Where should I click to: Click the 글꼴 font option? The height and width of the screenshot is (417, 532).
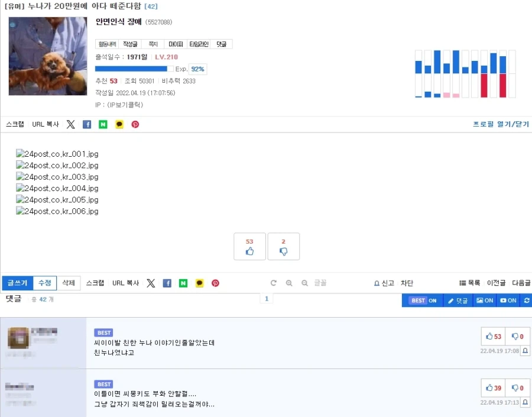(320, 283)
